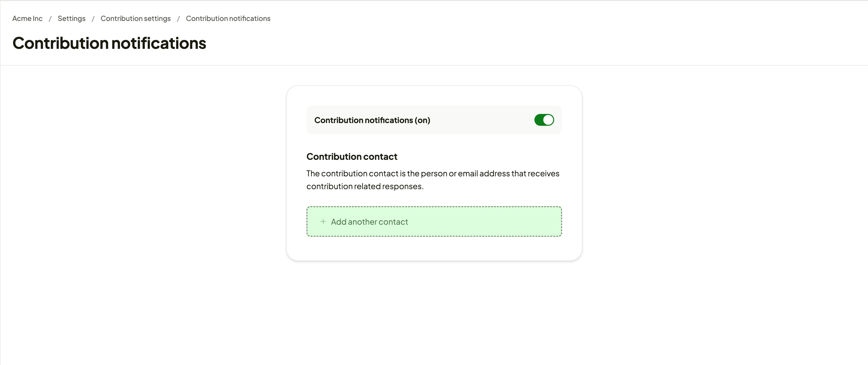Screen dimensions: 868x365
Task: Open Contribution settings breadcrumb link
Action: pos(135,18)
